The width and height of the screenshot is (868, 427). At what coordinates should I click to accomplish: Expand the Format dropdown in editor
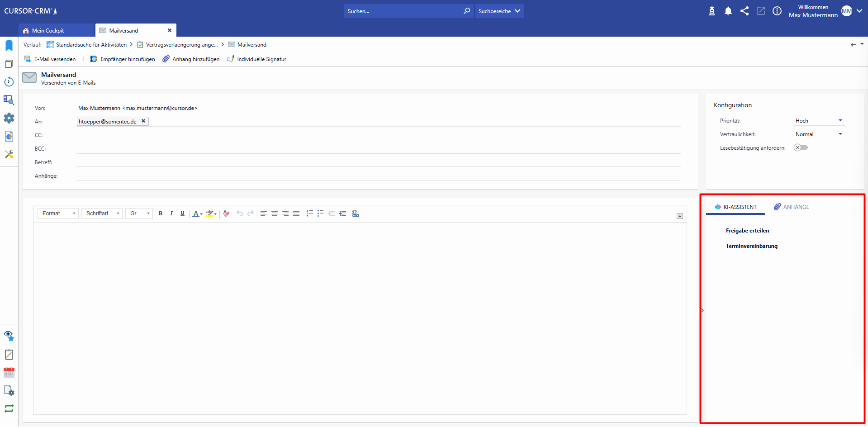(x=58, y=213)
